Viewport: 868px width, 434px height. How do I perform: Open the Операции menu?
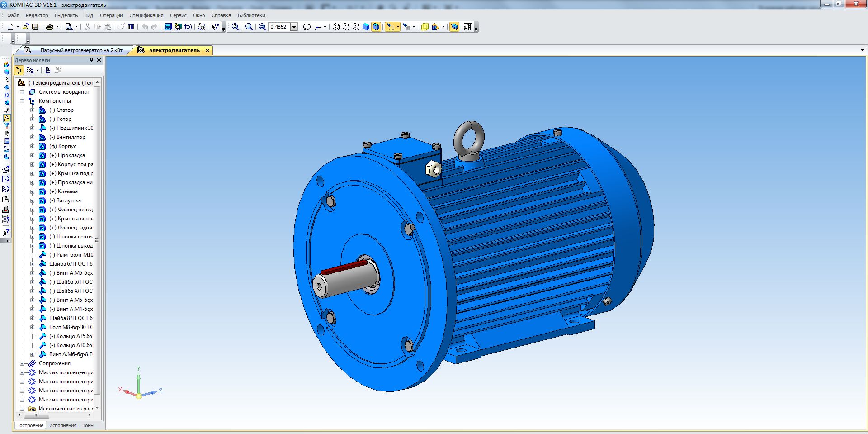[x=111, y=15]
